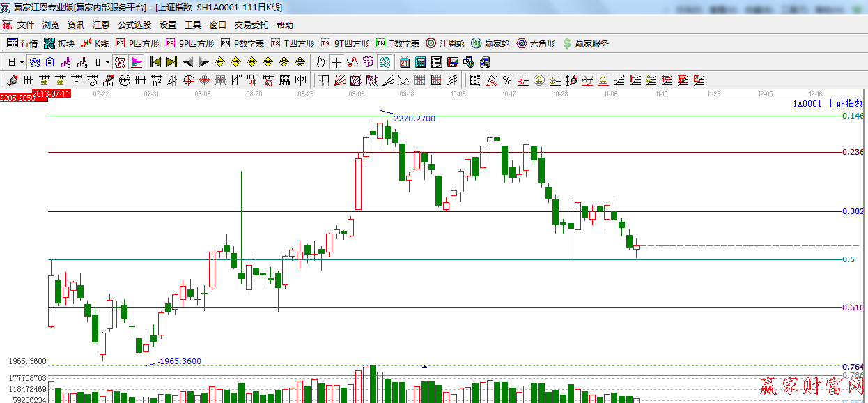The width and height of the screenshot is (868, 403).
Task: Open the 板块 sector view
Action: point(59,43)
